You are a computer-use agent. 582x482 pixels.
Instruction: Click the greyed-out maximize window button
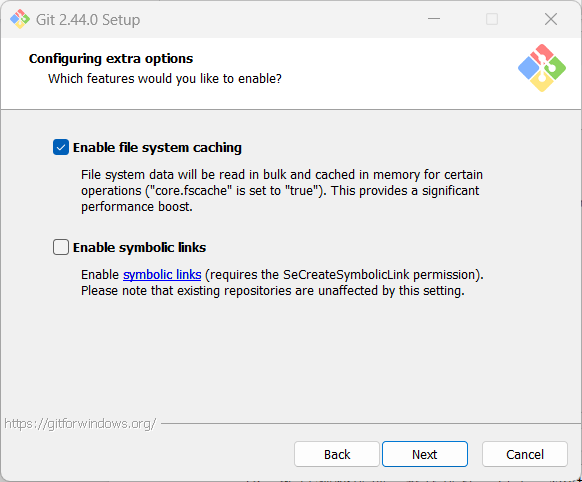point(492,19)
